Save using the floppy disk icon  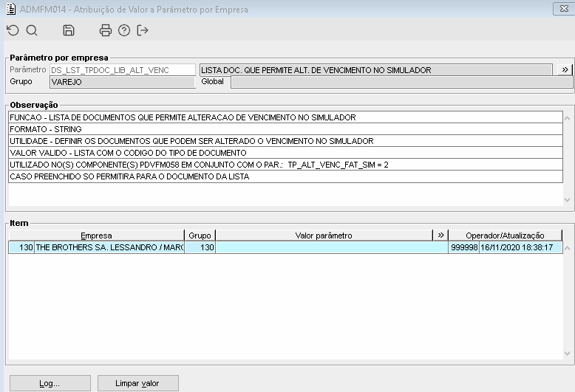click(x=69, y=30)
